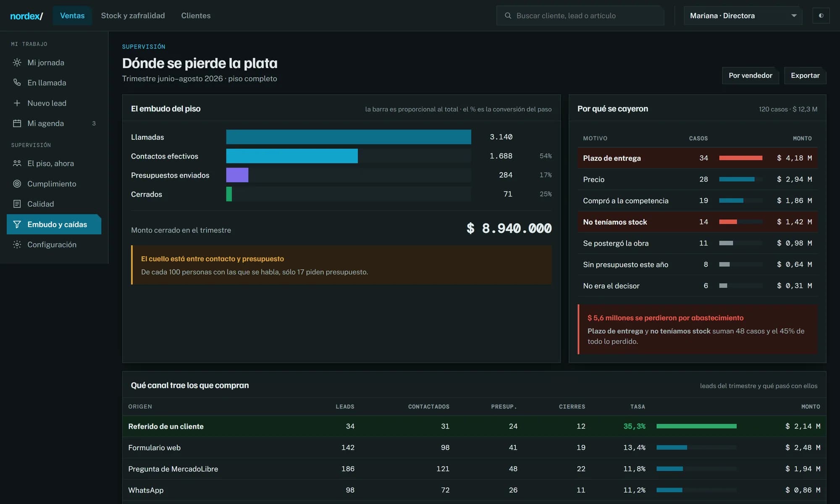Select En llamada in the sidebar
Viewport: 840px width, 504px height.
click(54, 83)
